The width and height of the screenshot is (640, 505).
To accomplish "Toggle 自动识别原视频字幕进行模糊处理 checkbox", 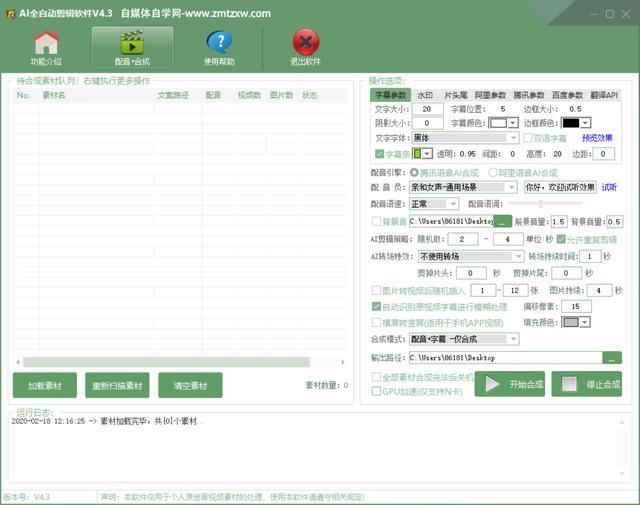I will pos(376,306).
